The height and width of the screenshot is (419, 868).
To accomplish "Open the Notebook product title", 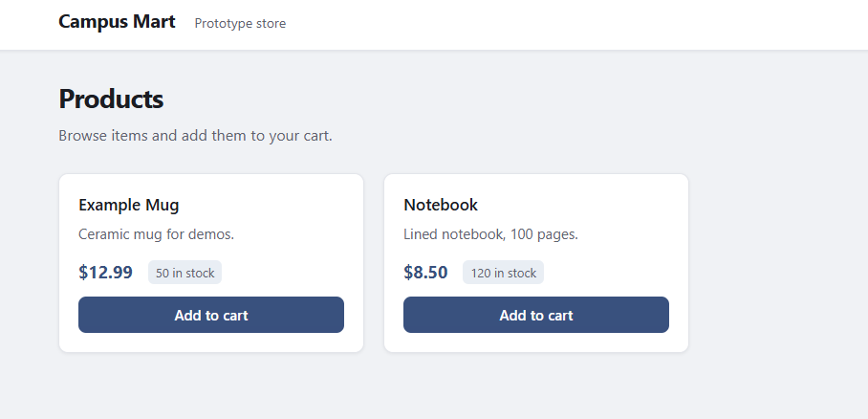I will click(x=441, y=205).
